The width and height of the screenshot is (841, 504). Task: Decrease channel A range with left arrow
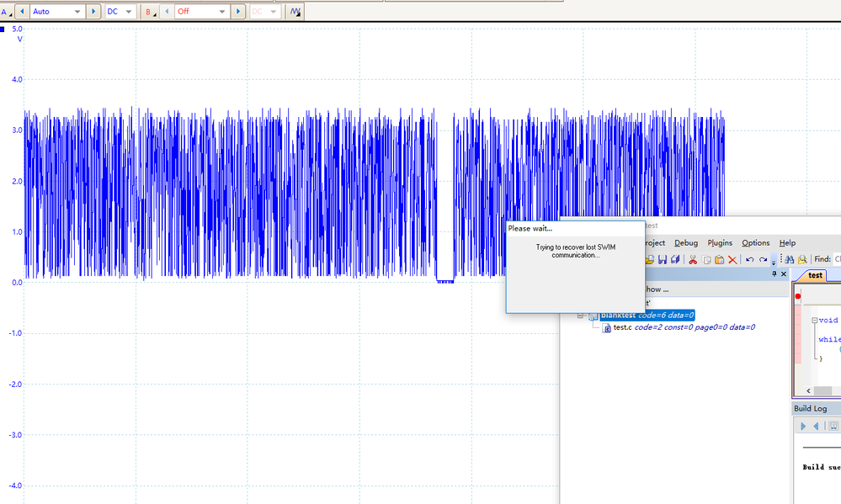[23, 11]
